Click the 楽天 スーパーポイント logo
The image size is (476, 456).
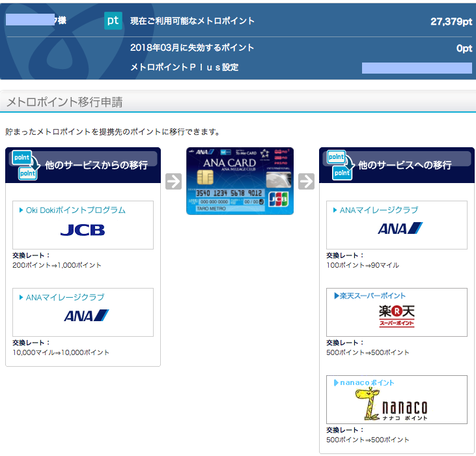click(x=397, y=316)
